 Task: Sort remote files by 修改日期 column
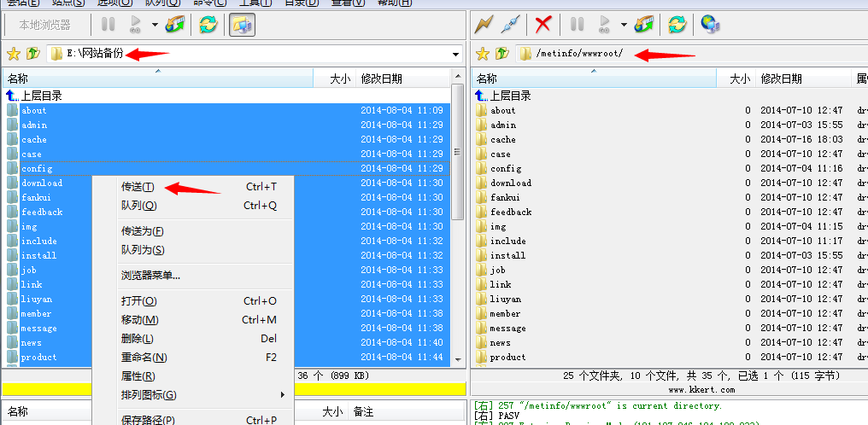(782, 79)
